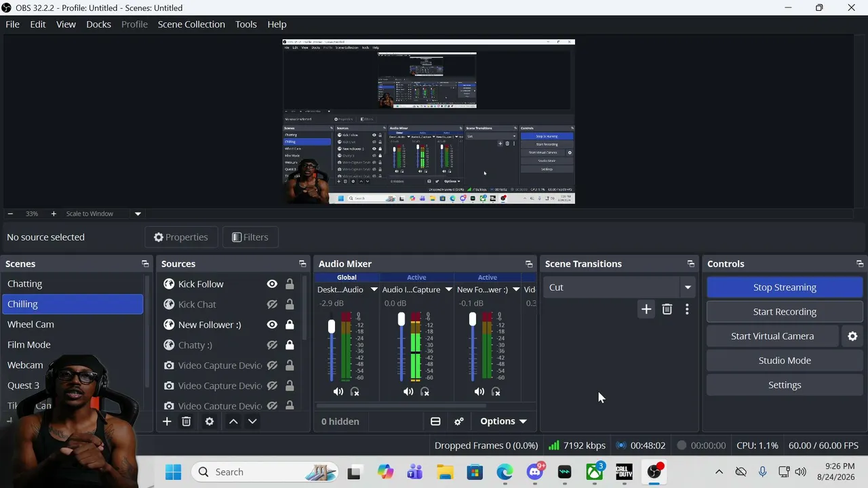Remove selected source using Sources trash icon

(186, 422)
